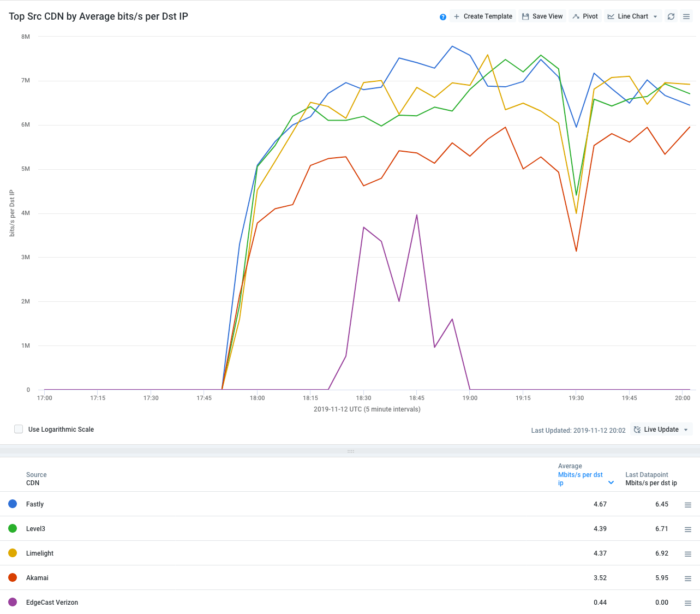Click Limelight last datapoint 6.92
The height and width of the screenshot is (614, 700).
coord(662,553)
